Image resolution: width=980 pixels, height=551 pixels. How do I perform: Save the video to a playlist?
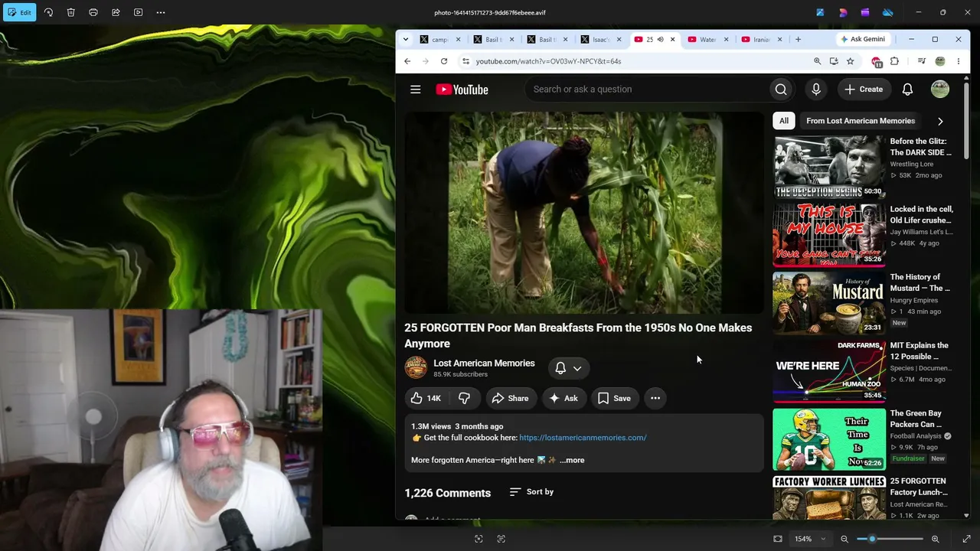(x=615, y=398)
